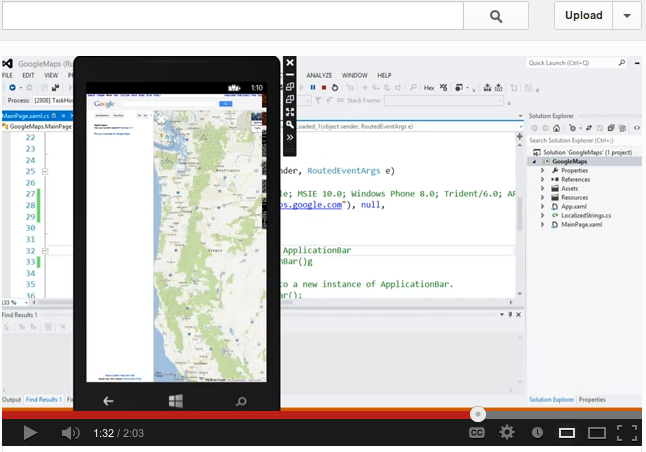Click the Solution Explorer search box

coord(584,141)
